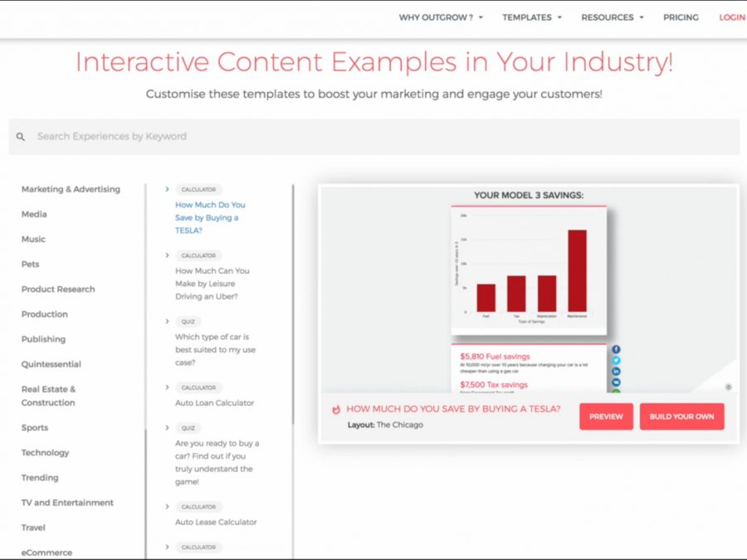Expand chevron beside Auto Loan Calculator
The image size is (747, 560).
(x=167, y=387)
